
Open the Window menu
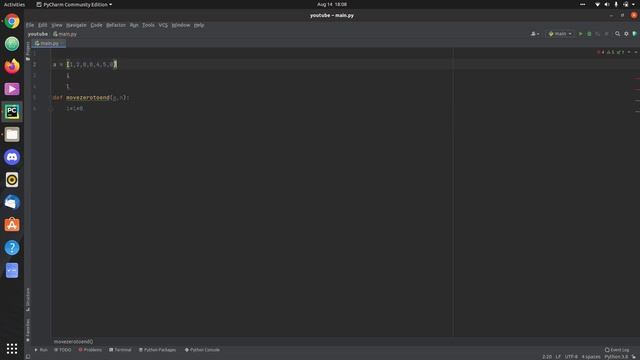point(181,25)
